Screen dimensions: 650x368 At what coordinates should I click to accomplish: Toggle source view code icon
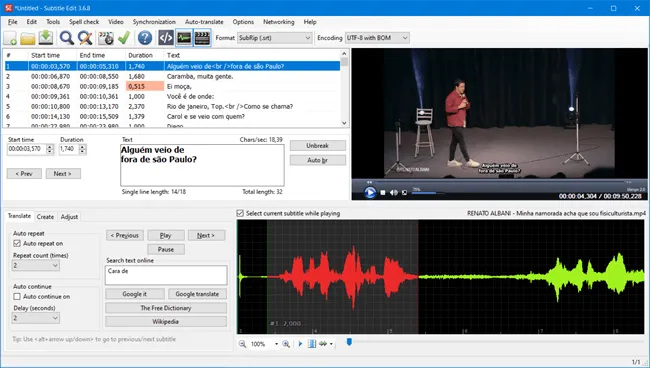[166, 38]
